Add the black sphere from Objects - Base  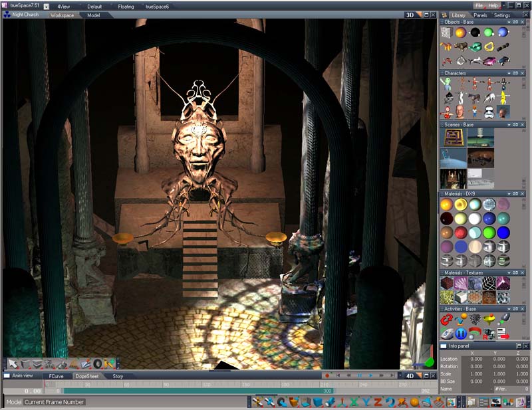click(475, 33)
